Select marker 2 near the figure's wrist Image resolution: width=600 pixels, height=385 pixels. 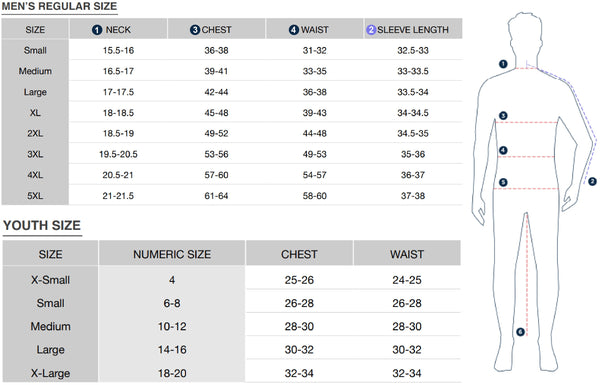click(x=592, y=181)
